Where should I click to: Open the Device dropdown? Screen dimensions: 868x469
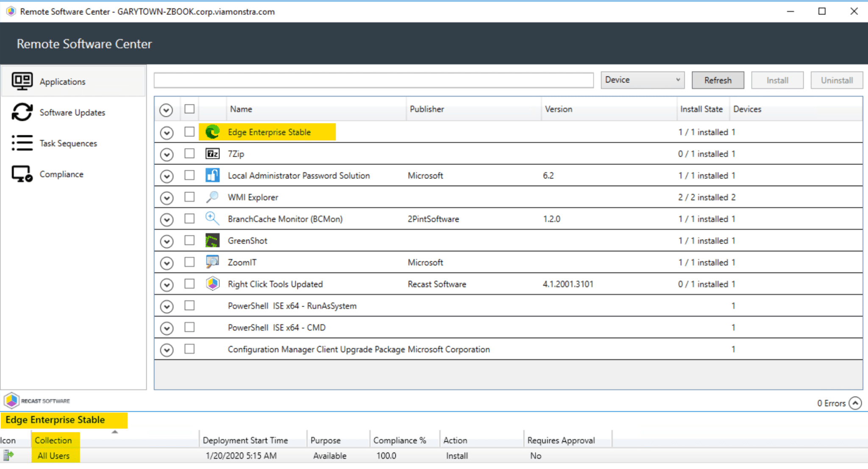coord(642,80)
